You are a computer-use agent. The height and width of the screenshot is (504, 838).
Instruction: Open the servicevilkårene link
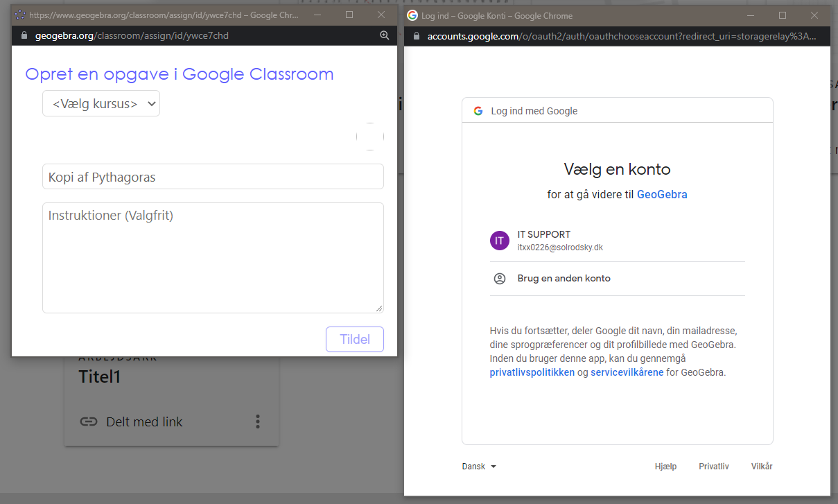click(627, 372)
